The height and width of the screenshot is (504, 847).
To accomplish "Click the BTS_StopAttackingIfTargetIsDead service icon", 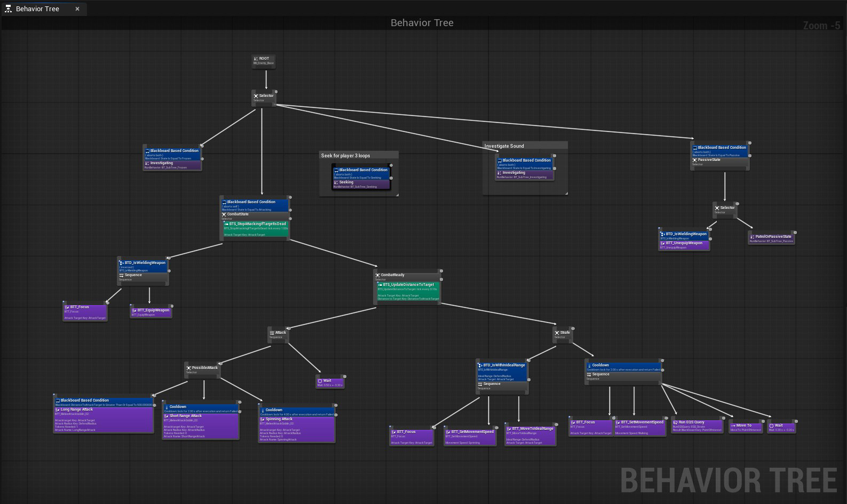I will click(x=226, y=224).
